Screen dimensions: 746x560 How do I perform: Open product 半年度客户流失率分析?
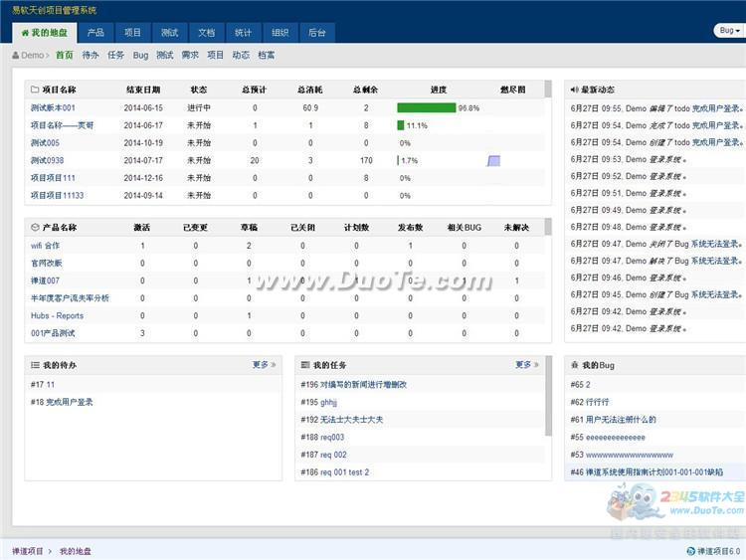pos(70,298)
